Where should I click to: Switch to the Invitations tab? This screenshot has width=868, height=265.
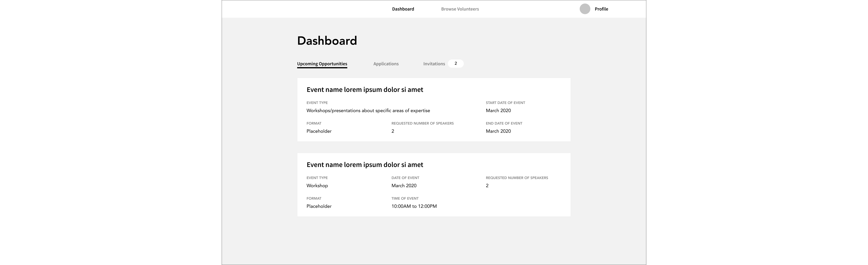(x=434, y=64)
